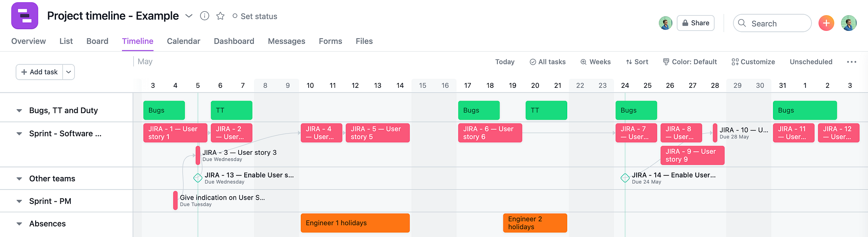Open the Customize panel
This screenshot has width=868, height=237.
pos(753,62)
